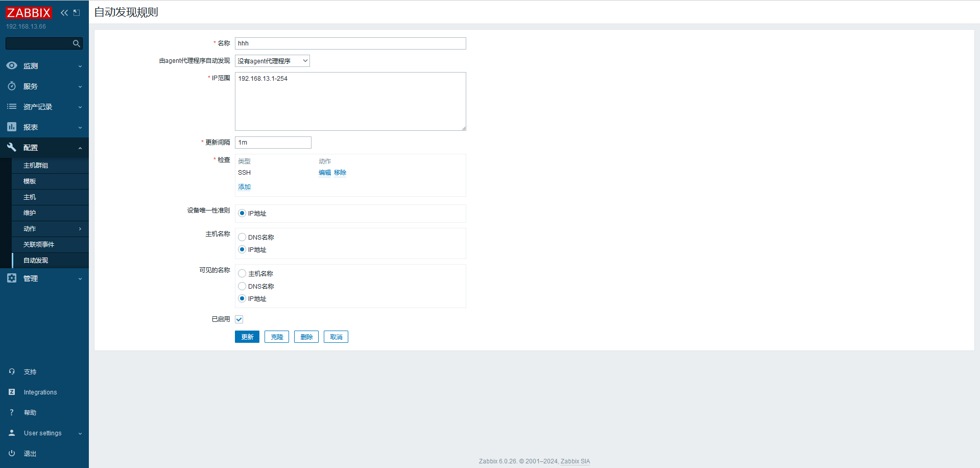Click the headset icon for 支持

12,372
